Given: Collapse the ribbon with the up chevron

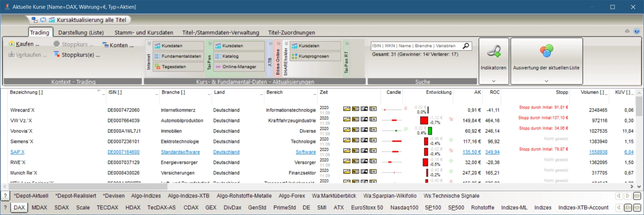Looking at the screenshot, I should tap(627, 31).
